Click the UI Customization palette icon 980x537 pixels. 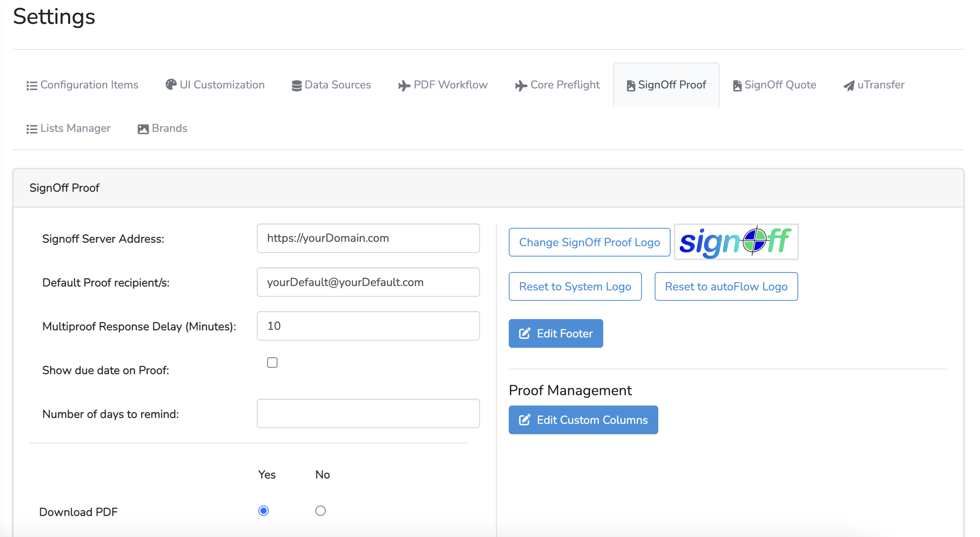(x=171, y=84)
